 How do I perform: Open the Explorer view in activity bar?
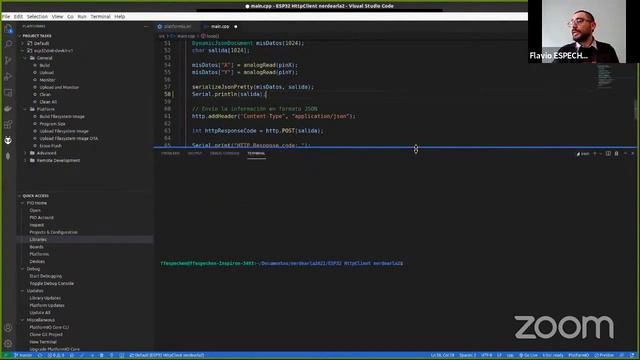8,29
